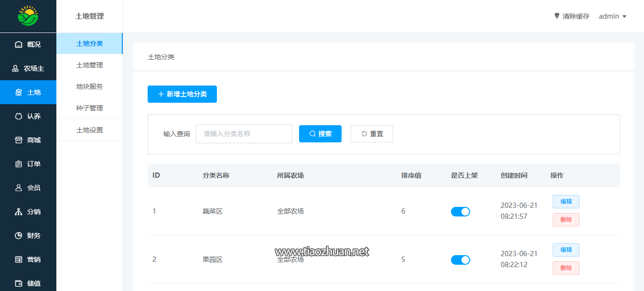Open the 土地管理 submenu item
644x291 pixels.
(x=89, y=65)
